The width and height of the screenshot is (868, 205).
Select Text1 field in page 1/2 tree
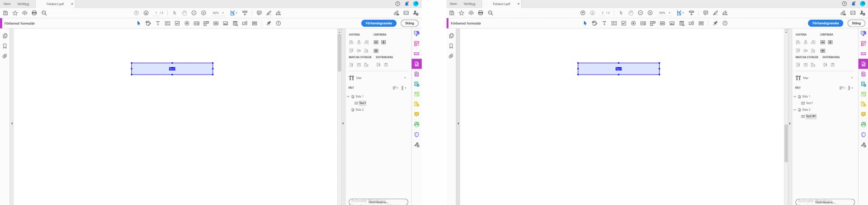pyautogui.click(x=363, y=103)
